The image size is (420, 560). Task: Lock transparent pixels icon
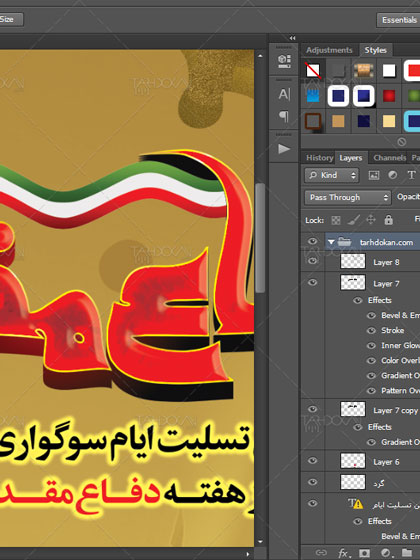tap(336, 220)
